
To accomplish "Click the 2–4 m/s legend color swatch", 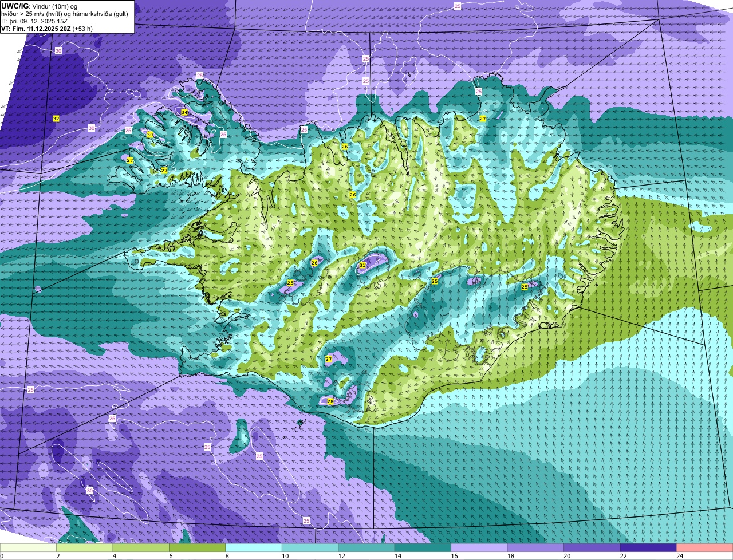I will [85, 547].
